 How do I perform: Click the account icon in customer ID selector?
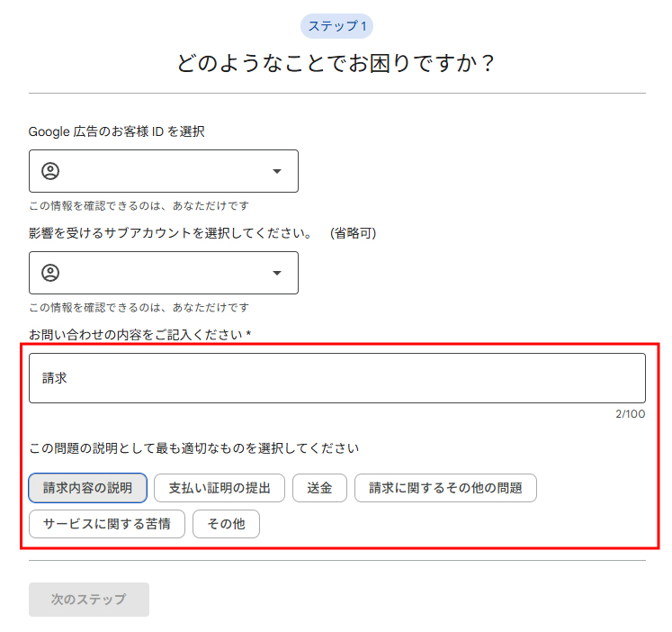tap(50, 171)
